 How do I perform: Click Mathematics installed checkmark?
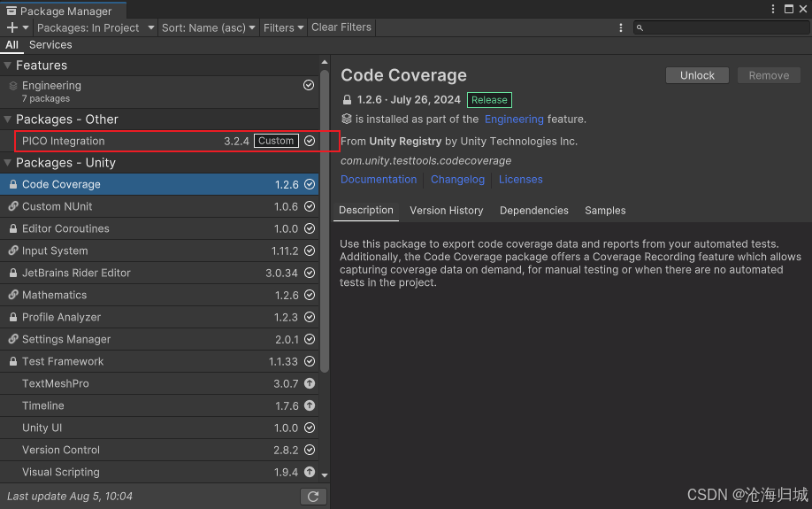pos(310,295)
